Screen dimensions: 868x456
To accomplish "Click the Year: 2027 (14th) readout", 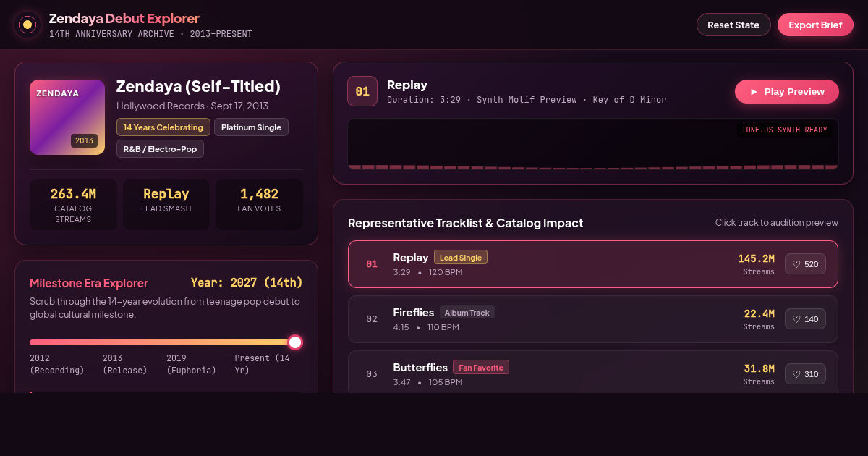I will point(247,283).
